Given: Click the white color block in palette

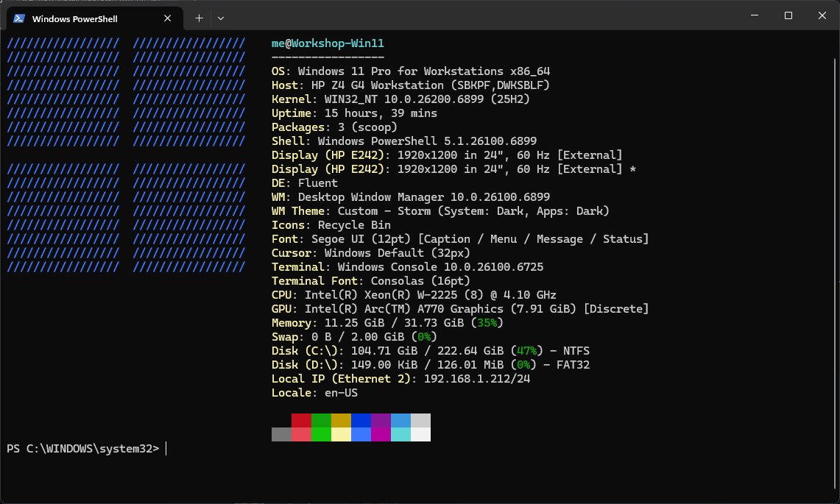Looking at the screenshot, I should pos(420,434).
